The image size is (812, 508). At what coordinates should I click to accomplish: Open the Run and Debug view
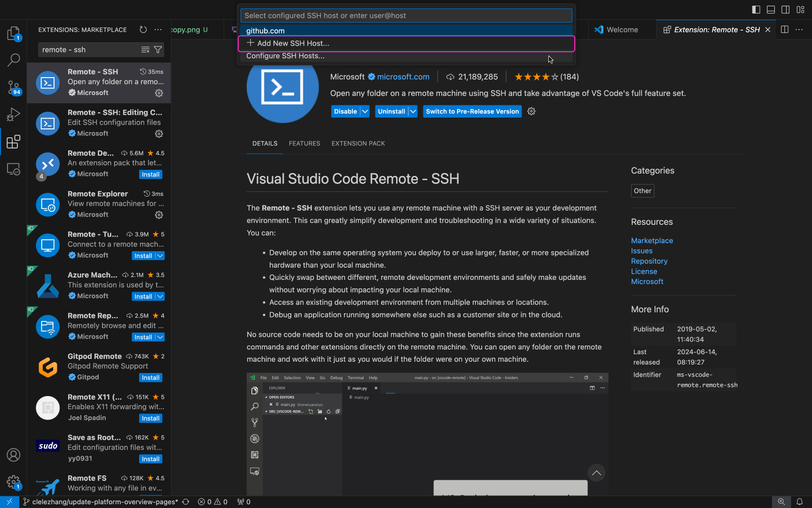(x=13, y=114)
